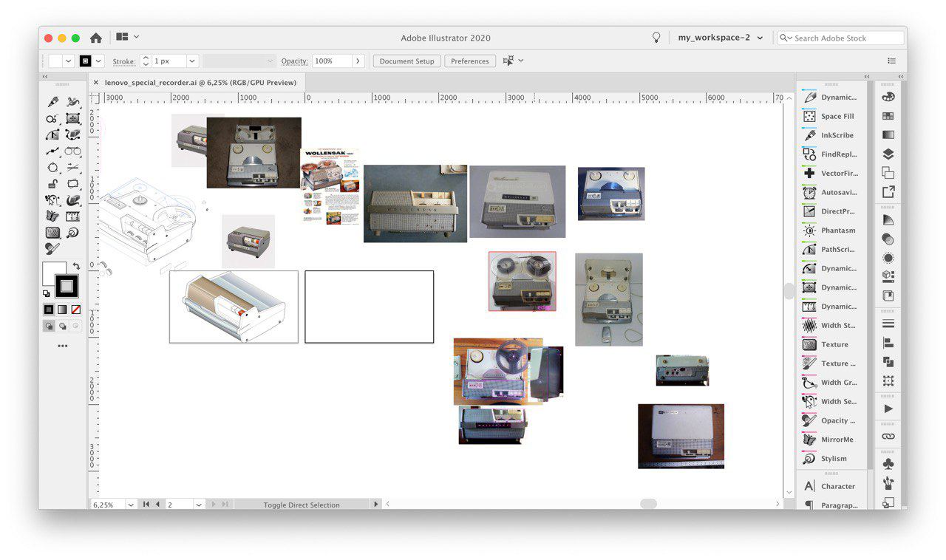The height and width of the screenshot is (560, 946).
Task: Click the Document Setup button
Action: pos(406,61)
